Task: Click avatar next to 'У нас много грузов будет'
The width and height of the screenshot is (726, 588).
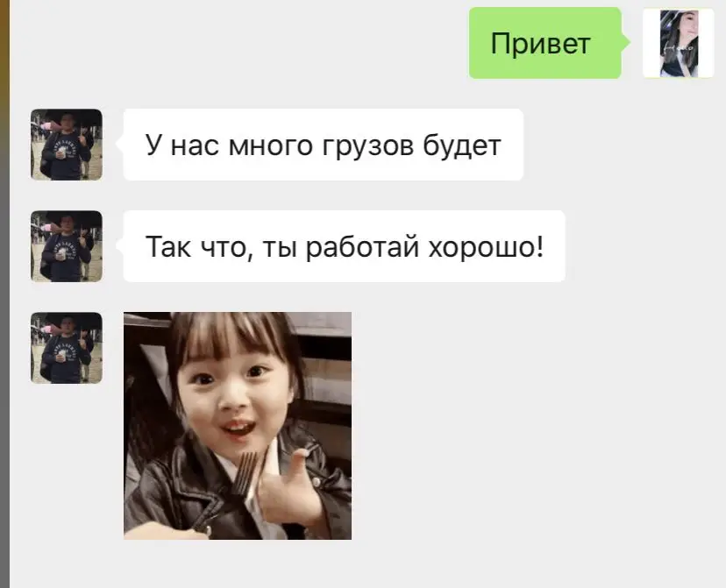Action: [x=67, y=145]
